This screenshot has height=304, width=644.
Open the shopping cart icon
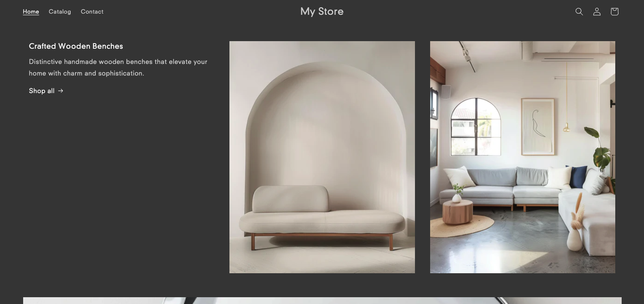[614, 12]
